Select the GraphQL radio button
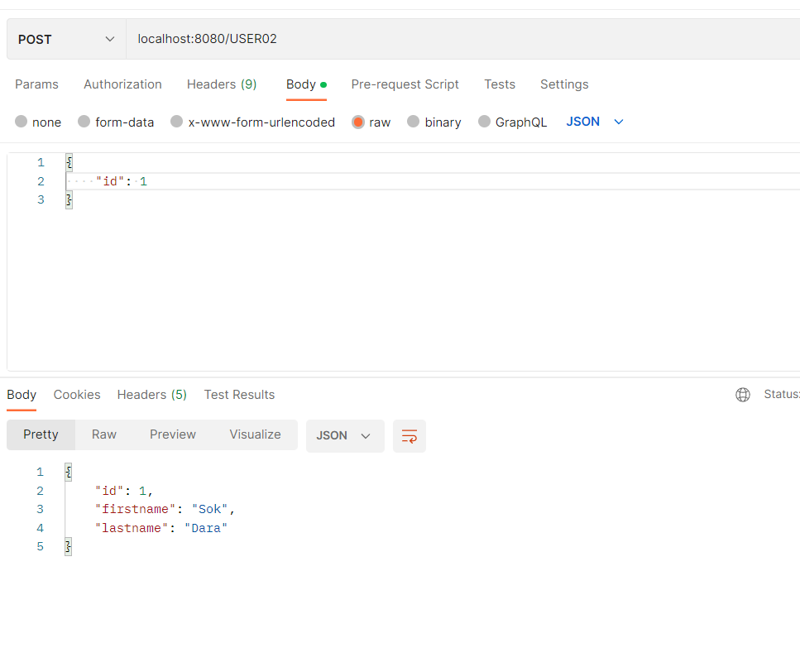The image size is (800, 672). (x=484, y=122)
